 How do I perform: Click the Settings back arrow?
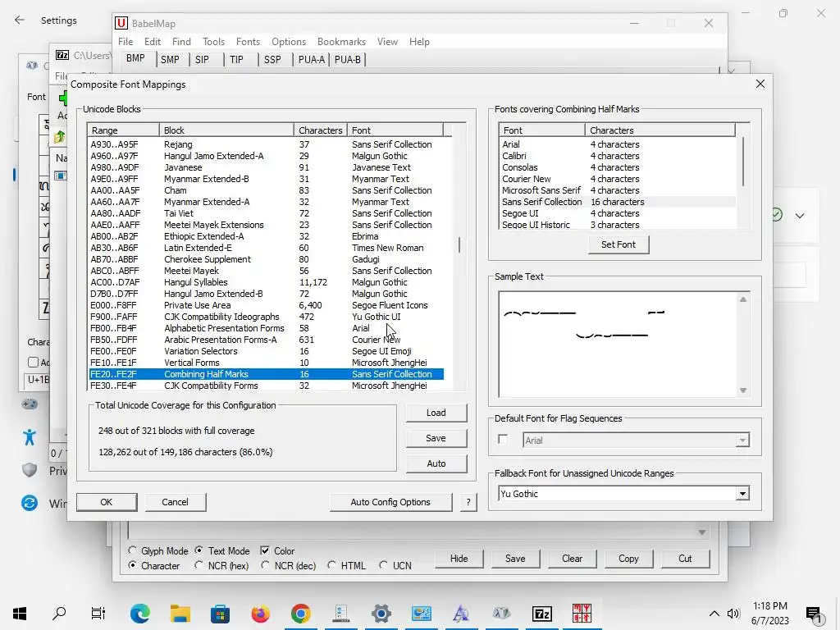coord(20,21)
